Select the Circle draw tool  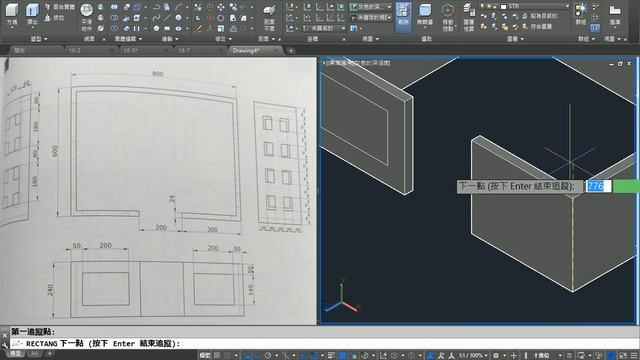click(x=178, y=18)
